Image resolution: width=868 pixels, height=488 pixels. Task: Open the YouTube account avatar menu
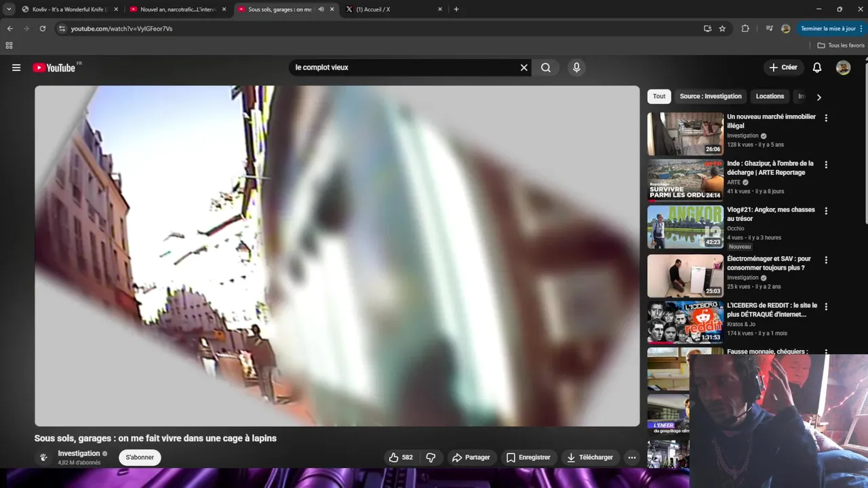pyautogui.click(x=843, y=68)
